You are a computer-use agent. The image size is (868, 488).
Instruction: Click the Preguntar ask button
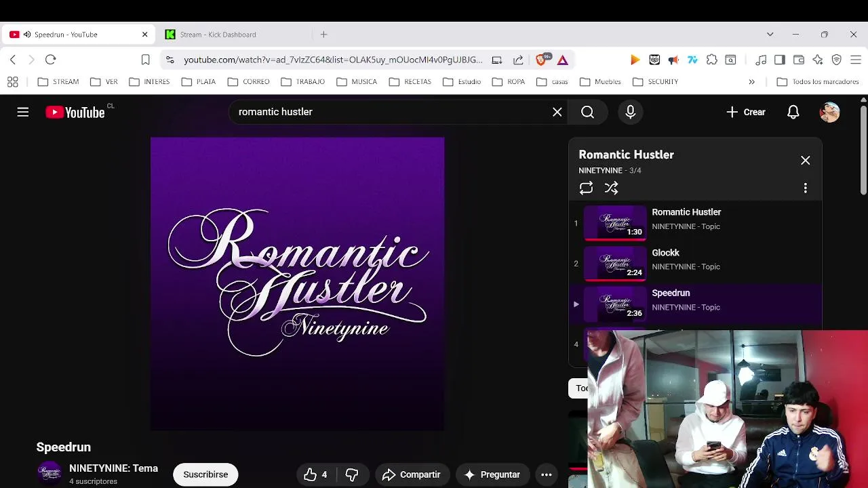[492, 474]
